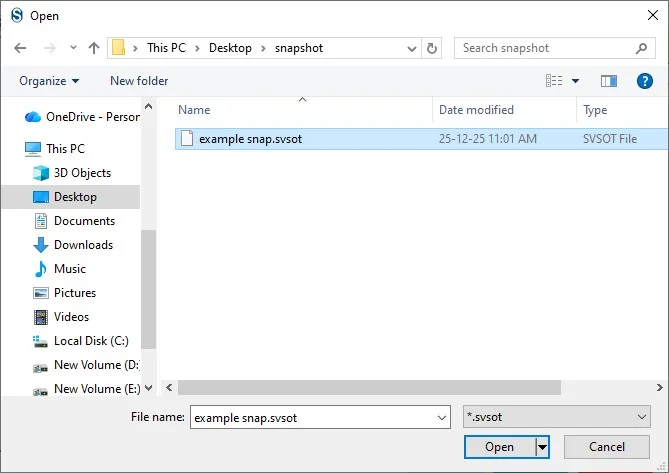This screenshot has width=669, height=473.
Task: Click the Open button
Action: [500, 447]
